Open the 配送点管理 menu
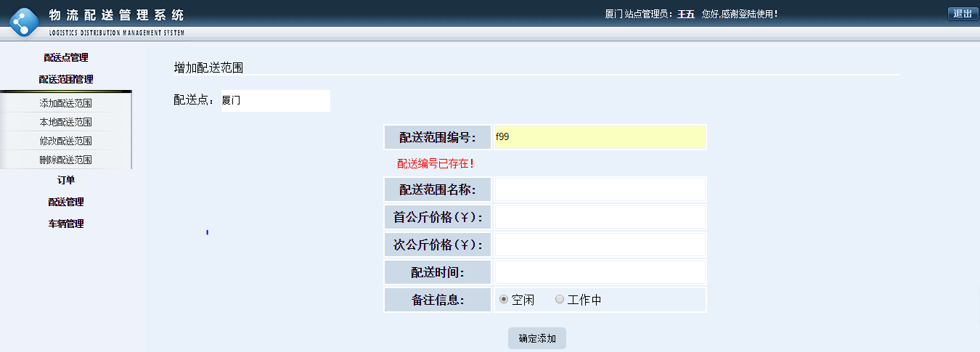This screenshot has width=980, height=352. 66,57
